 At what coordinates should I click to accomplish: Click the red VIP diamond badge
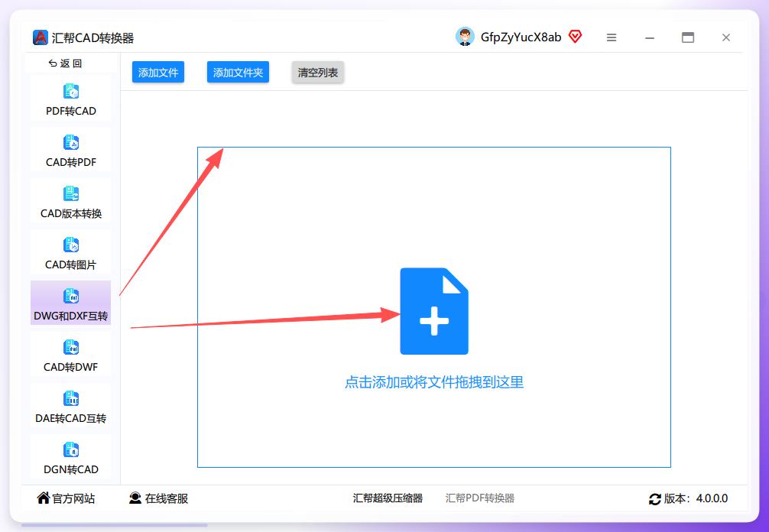pyautogui.click(x=575, y=37)
